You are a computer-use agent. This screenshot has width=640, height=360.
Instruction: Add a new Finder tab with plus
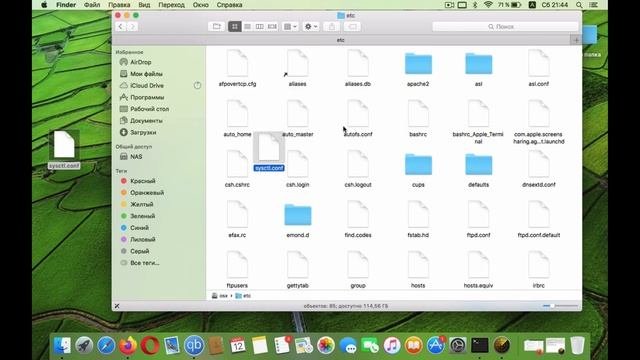pyautogui.click(x=576, y=40)
